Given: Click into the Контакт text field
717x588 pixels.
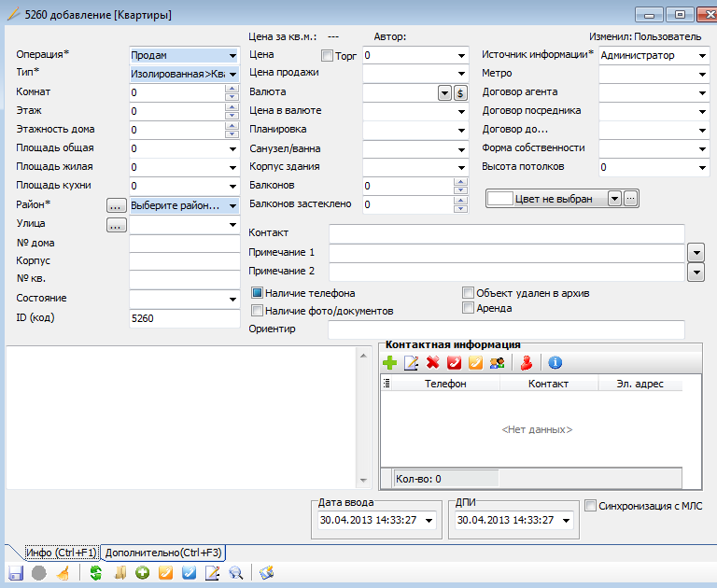Looking at the screenshot, I should pos(506,232).
